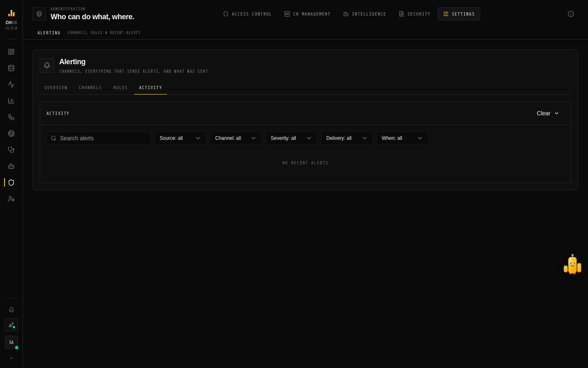This screenshot has width=588, height=368.
Task: Focus the Search alerts input field
Action: (x=99, y=138)
